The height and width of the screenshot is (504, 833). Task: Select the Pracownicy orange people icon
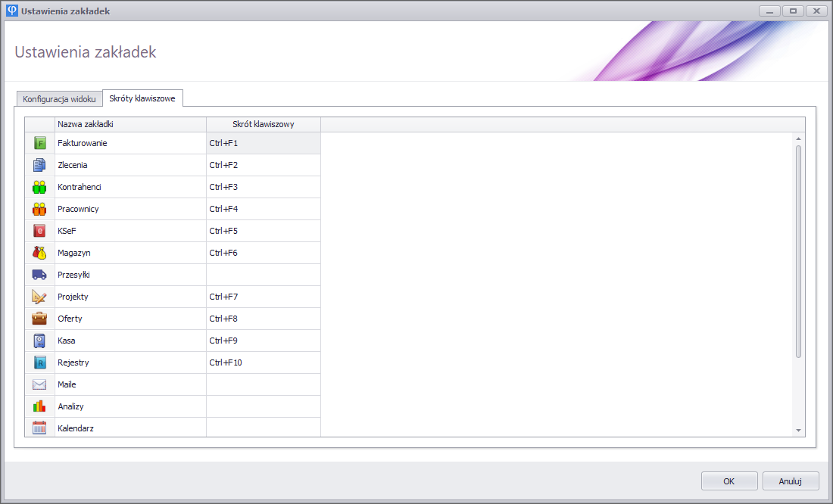coord(40,209)
